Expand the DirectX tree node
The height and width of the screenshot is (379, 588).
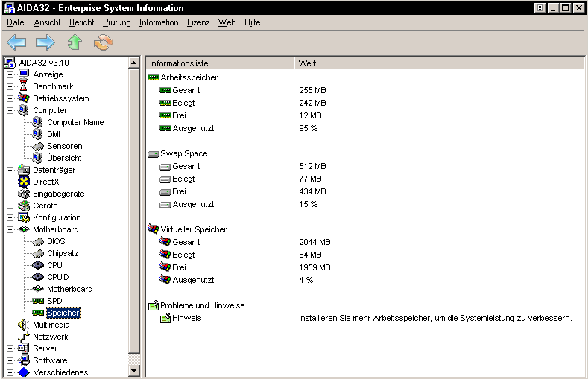(10, 182)
